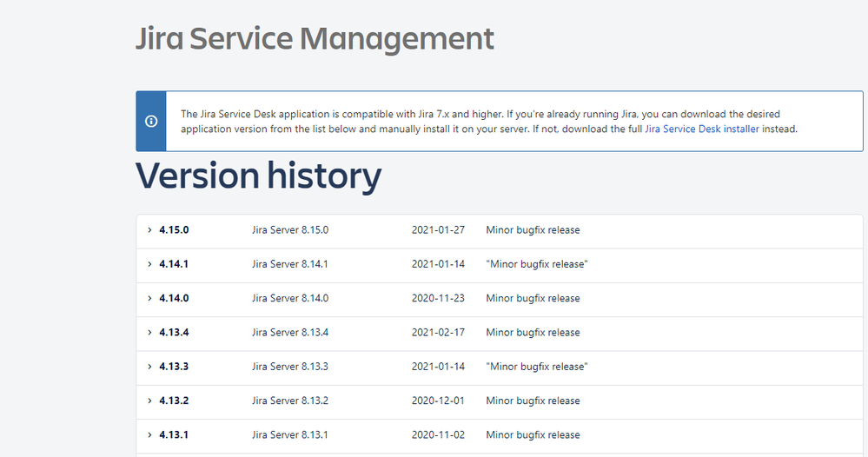The width and height of the screenshot is (868, 457).
Task: Open the Jira Service Desk installer link
Action: [702, 129]
